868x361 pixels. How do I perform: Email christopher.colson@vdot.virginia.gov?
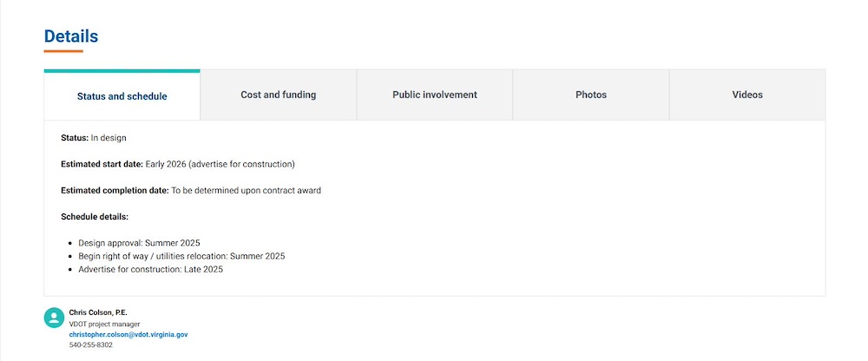point(128,334)
